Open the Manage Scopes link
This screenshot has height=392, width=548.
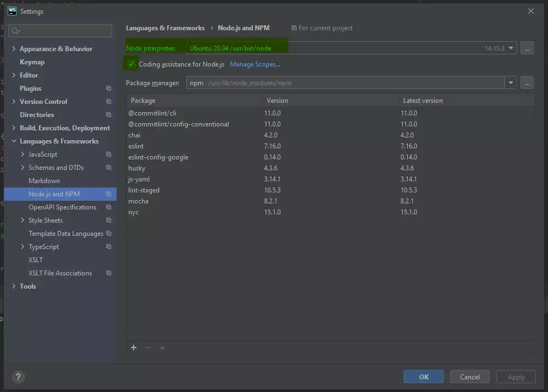(255, 64)
